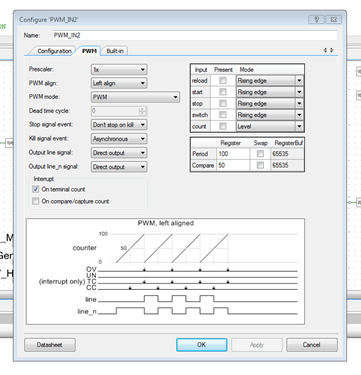
Task: Click the Register column header
Action: [231, 143]
